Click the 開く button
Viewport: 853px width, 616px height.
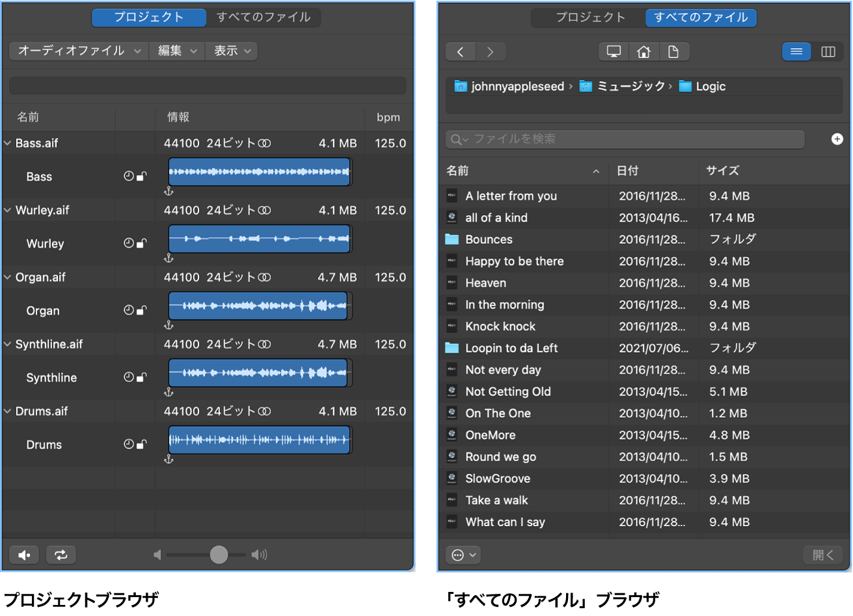(822, 555)
